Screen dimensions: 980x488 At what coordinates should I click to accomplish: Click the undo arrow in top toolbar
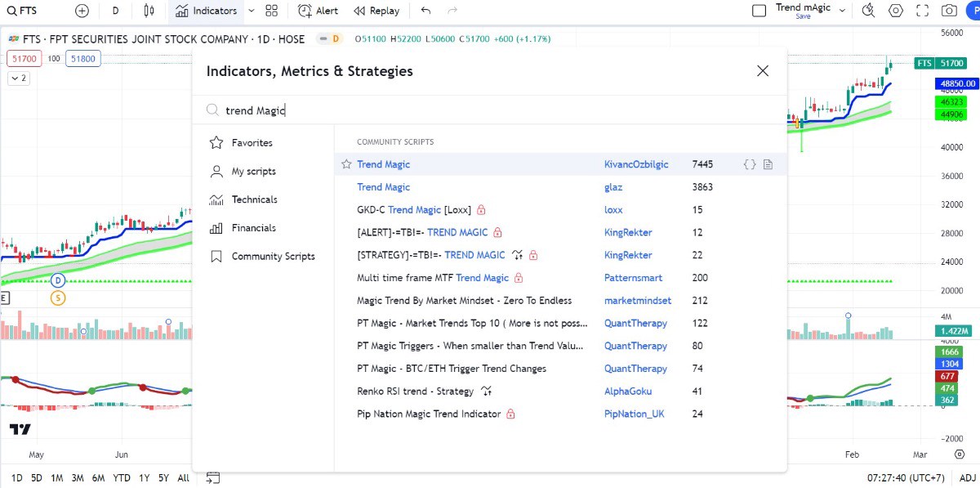click(x=425, y=11)
